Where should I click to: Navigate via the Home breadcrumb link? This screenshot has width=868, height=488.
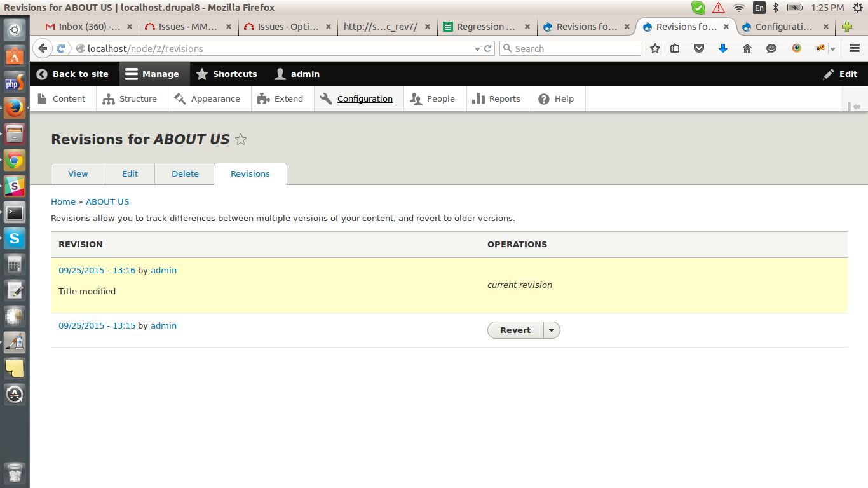pyautogui.click(x=63, y=201)
